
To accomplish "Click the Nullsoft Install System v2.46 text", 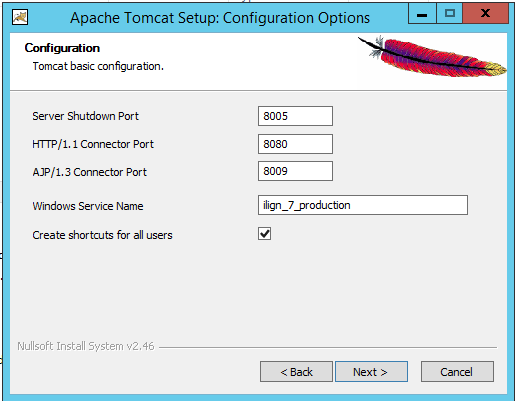I will tap(86, 346).
